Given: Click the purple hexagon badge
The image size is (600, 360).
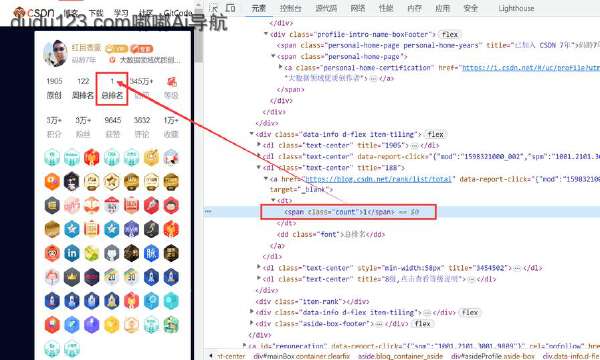Looking at the screenshot, I should coord(91,325).
